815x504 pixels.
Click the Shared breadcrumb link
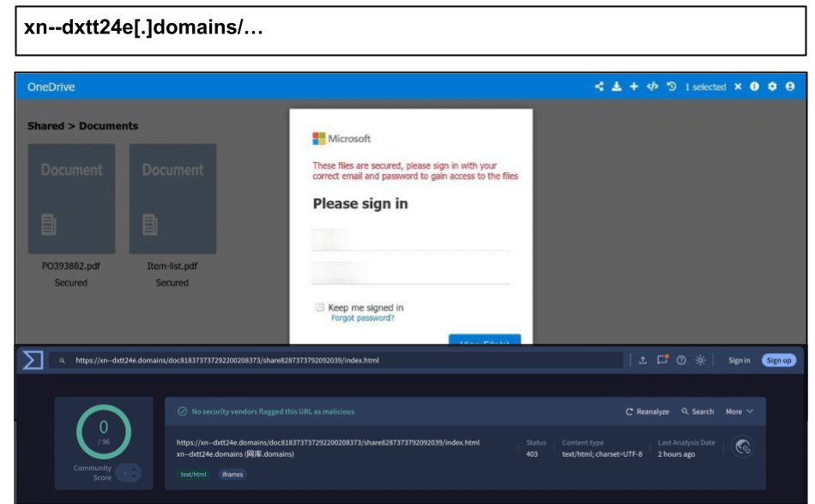[x=45, y=126]
